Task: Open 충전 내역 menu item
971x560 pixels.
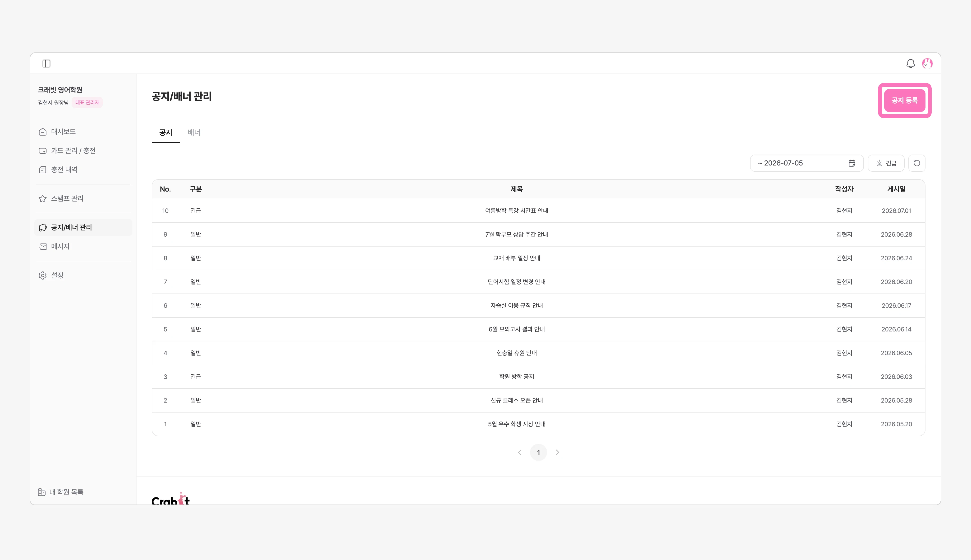Action: click(83, 170)
